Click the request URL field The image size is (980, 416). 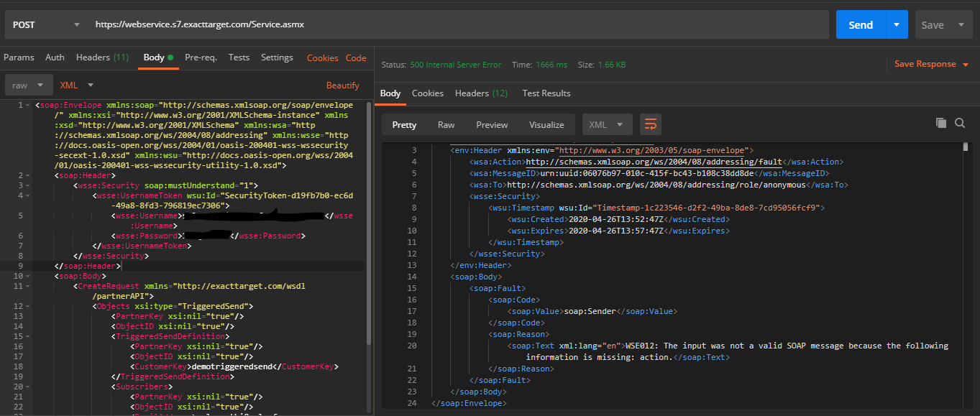pyautogui.click(x=457, y=24)
